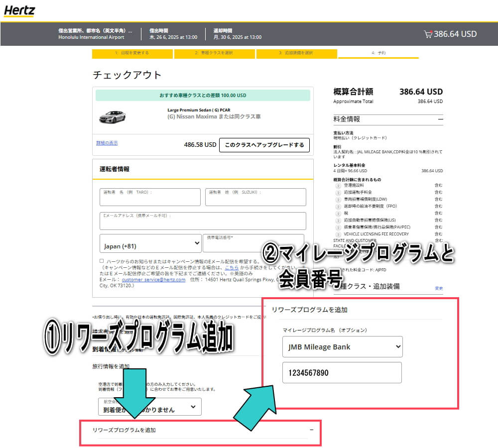Click the info icon beside 追加運転手料金
This screenshot has width=498, height=448.
pyautogui.click(x=338, y=192)
